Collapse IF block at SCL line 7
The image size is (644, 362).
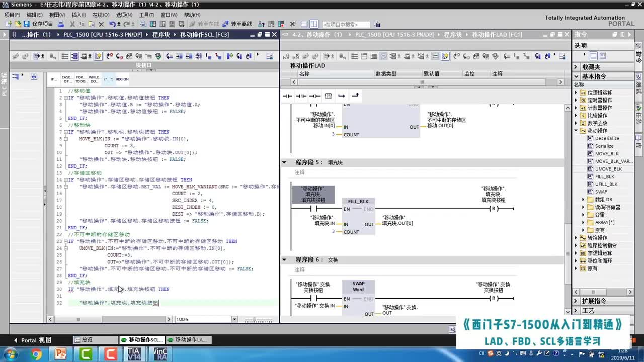tap(65, 132)
